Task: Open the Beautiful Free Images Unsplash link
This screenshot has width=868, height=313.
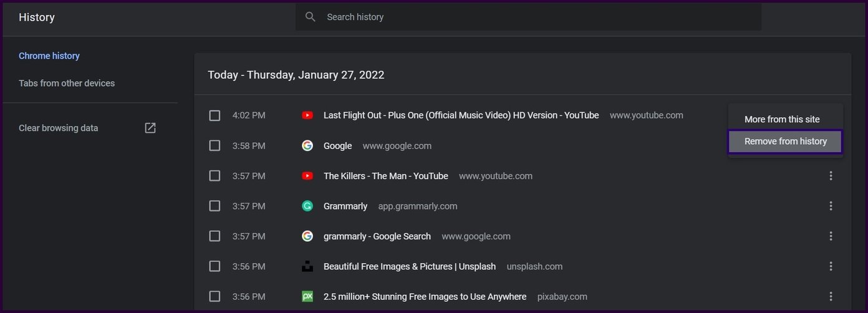Action: coord(410,266)
